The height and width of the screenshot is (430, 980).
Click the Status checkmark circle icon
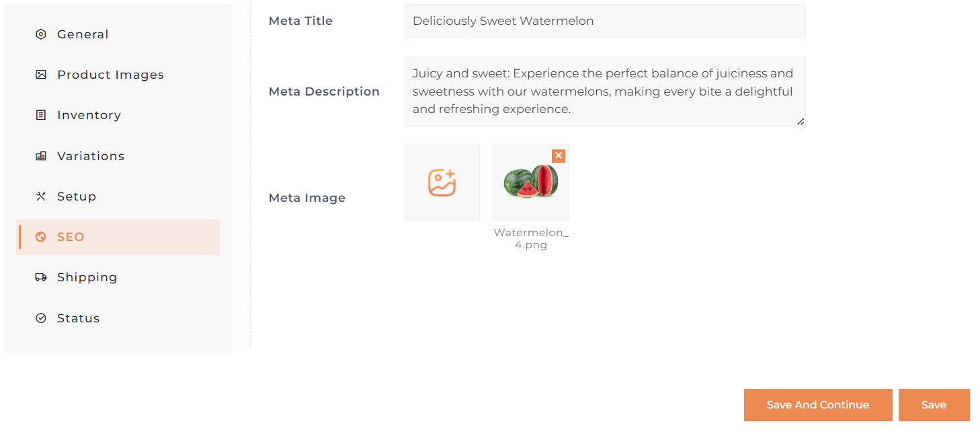click(x=41, y=318)
